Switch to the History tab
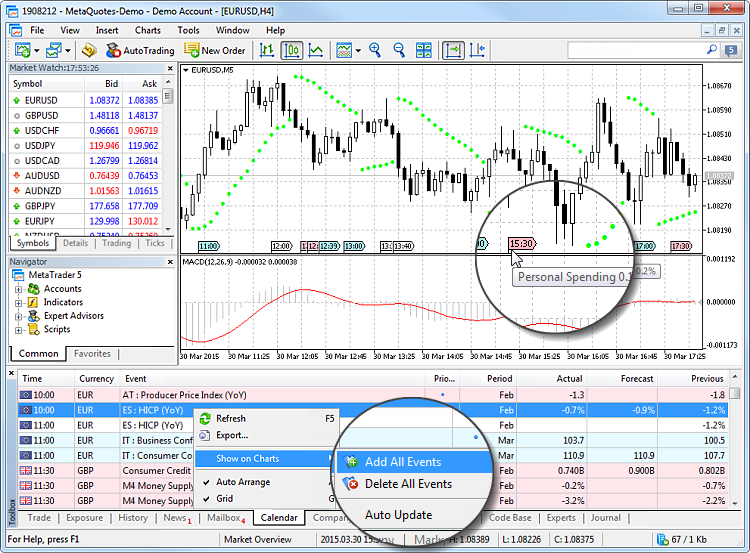750x553 pixels. click(133, 518)
